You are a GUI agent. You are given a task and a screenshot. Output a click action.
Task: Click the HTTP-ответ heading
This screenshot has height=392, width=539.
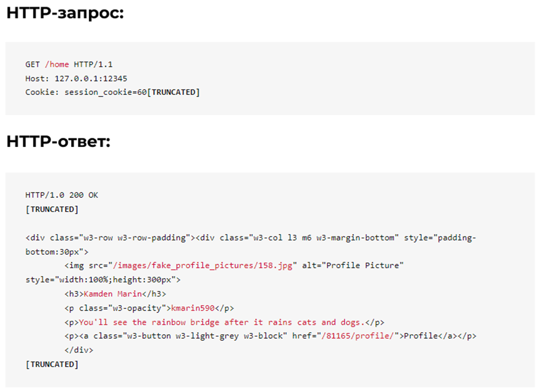tap(58, 141)
